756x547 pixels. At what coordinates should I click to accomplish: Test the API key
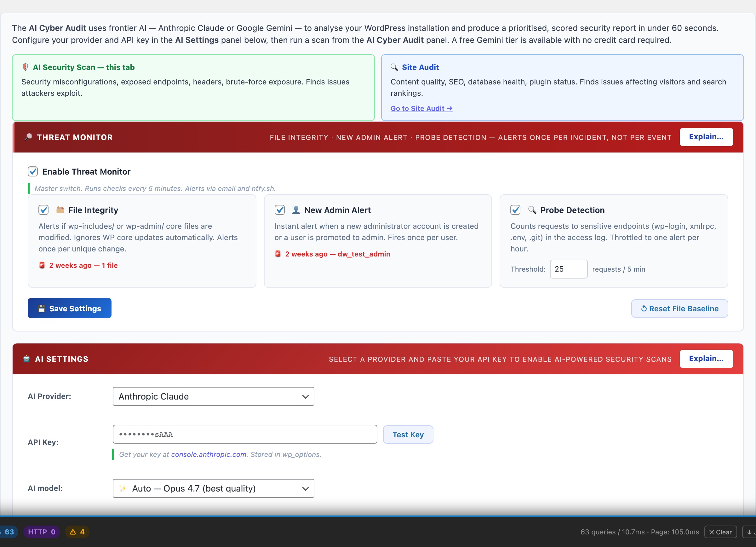[x=408, y=434]
